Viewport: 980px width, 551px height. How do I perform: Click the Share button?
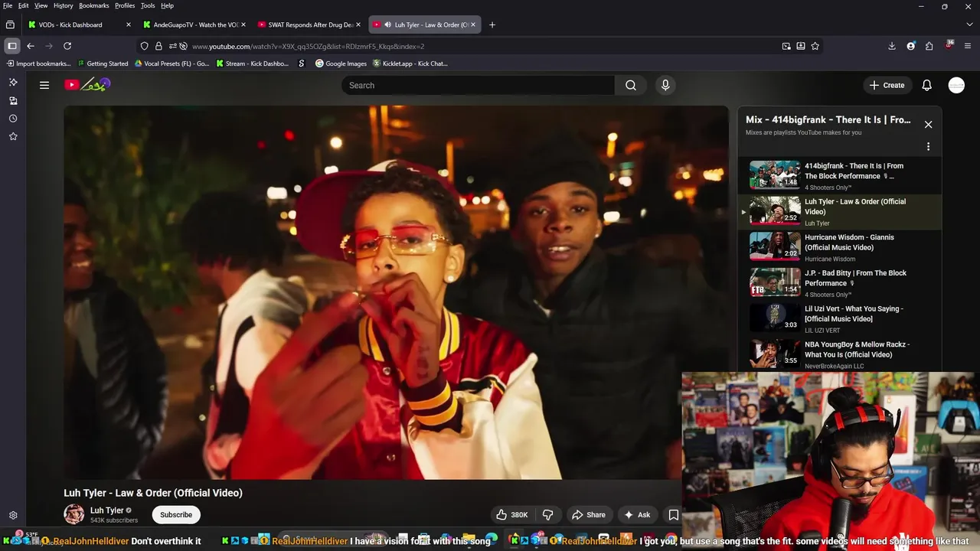pyautogui.click(x=589, y=515)
